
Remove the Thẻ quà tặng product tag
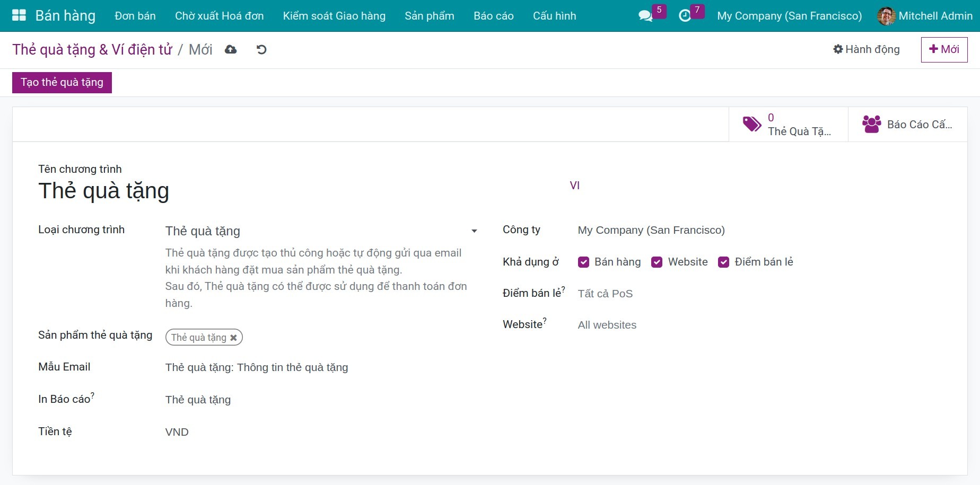coord(233,338)
